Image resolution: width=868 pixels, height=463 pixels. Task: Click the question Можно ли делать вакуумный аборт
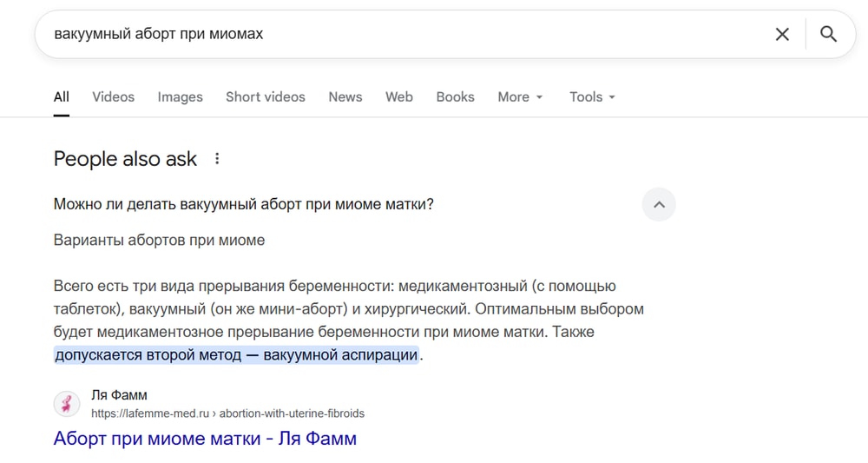tap(244, 204)
